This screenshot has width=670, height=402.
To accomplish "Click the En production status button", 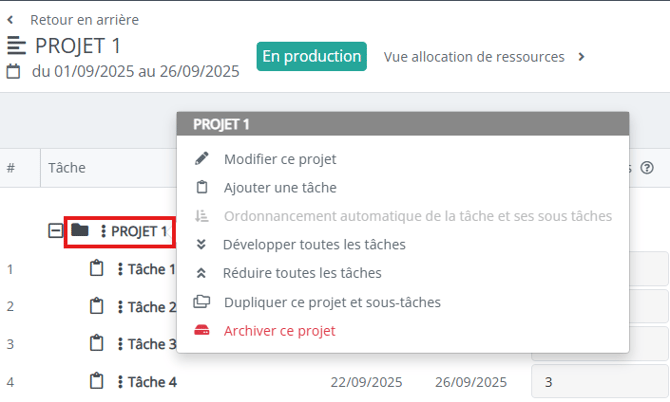I will pyautogui.click(x=311, y=57).
